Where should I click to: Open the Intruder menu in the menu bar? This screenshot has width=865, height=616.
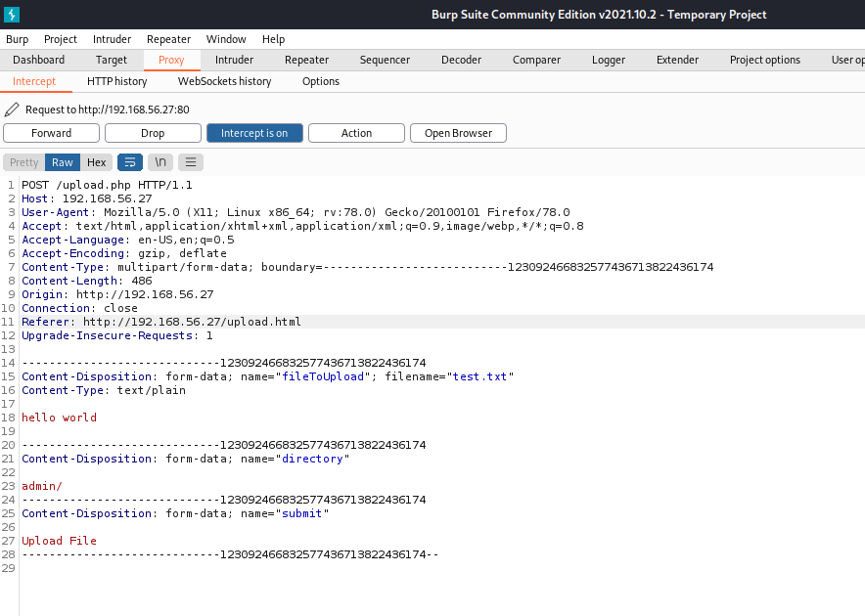[x=112, y=39]
